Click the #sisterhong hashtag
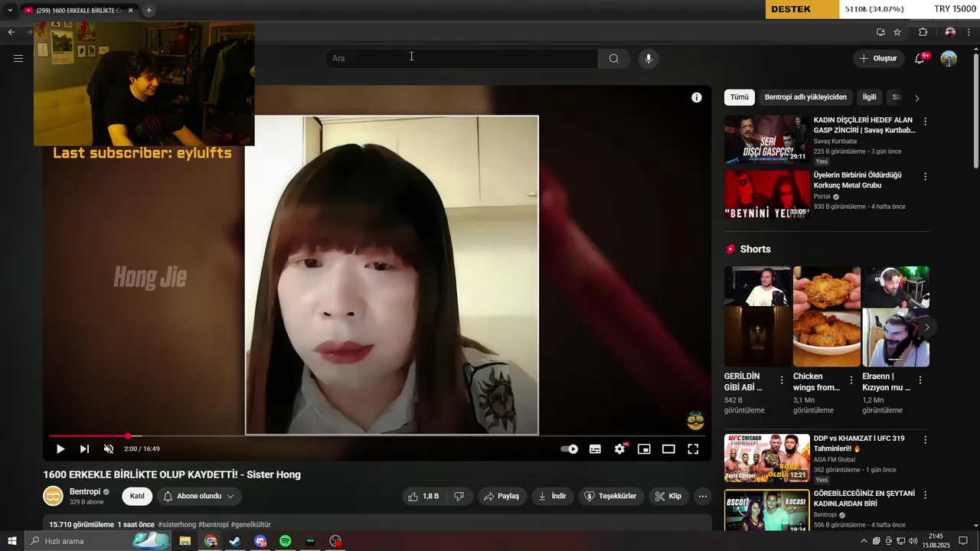Viewport: 980px width, 551px height. [x=177, y=525]
